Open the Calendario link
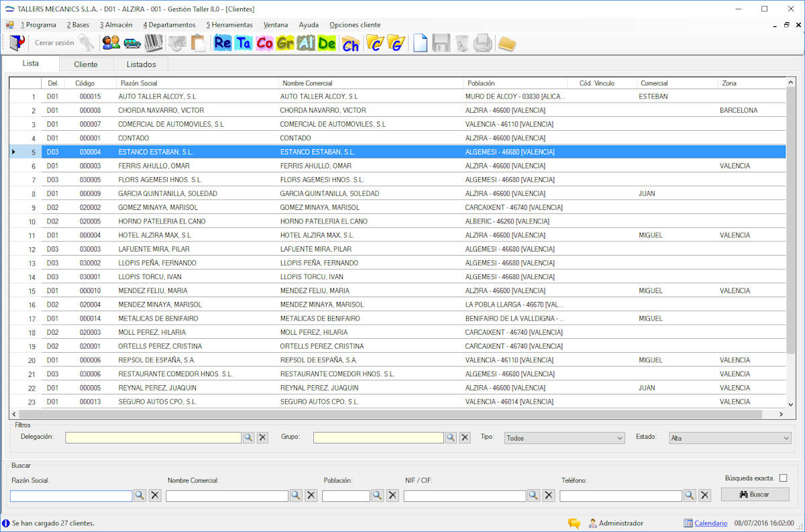The image size is (805, 532). [x=710, y=523]
